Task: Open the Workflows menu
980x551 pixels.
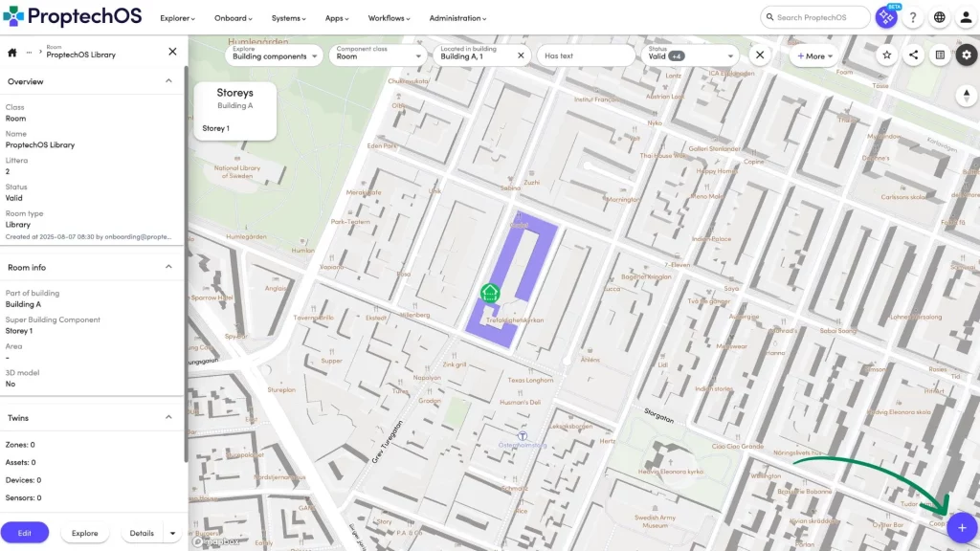Action: 390,18
